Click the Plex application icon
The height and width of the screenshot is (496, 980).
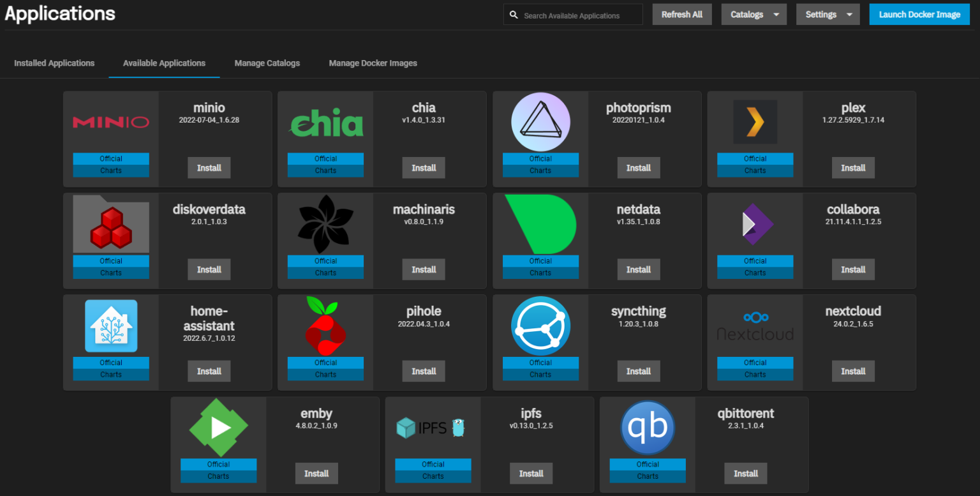755,121
